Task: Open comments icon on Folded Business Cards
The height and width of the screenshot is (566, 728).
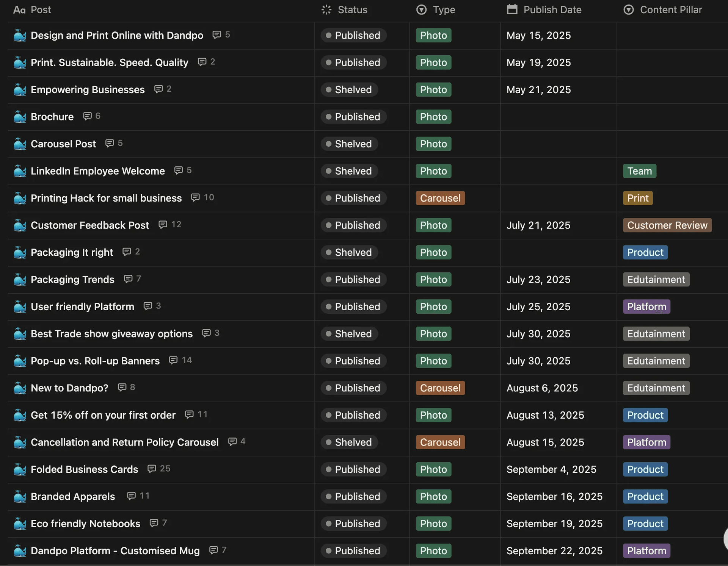Action: (x=152, y=469)
